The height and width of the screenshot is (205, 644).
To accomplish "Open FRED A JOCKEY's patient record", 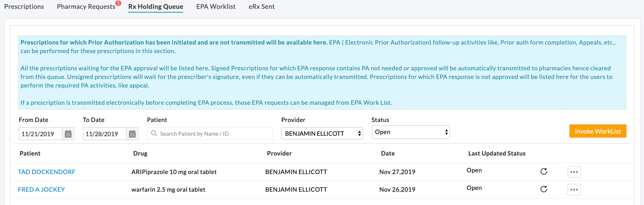I will click(x=41, y=190).
